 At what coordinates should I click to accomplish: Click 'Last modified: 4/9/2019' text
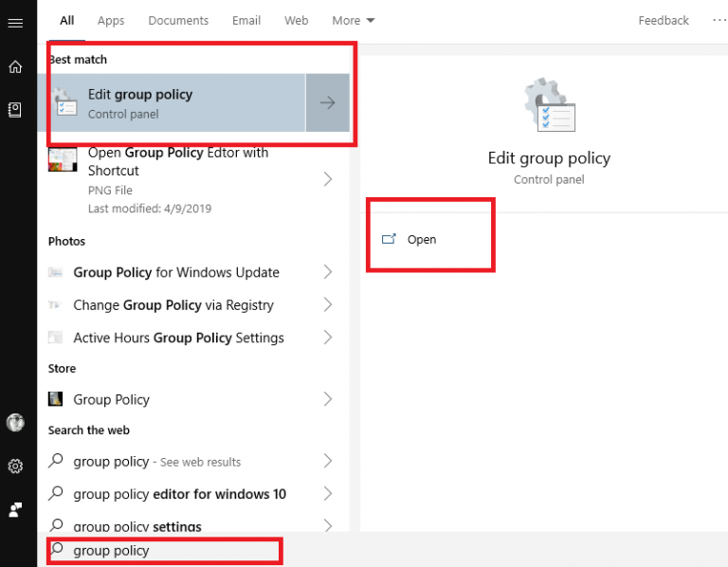tap(150, 209)
